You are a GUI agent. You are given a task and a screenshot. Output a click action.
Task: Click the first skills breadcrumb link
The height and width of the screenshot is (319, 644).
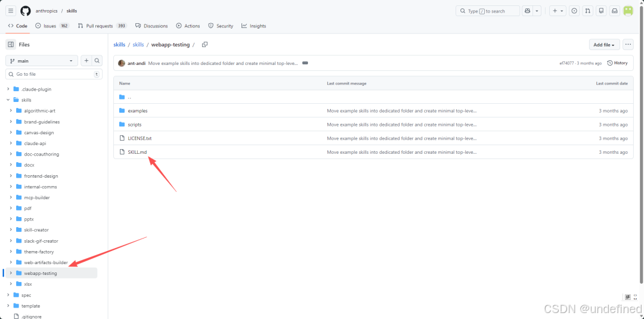click(119, 45)
